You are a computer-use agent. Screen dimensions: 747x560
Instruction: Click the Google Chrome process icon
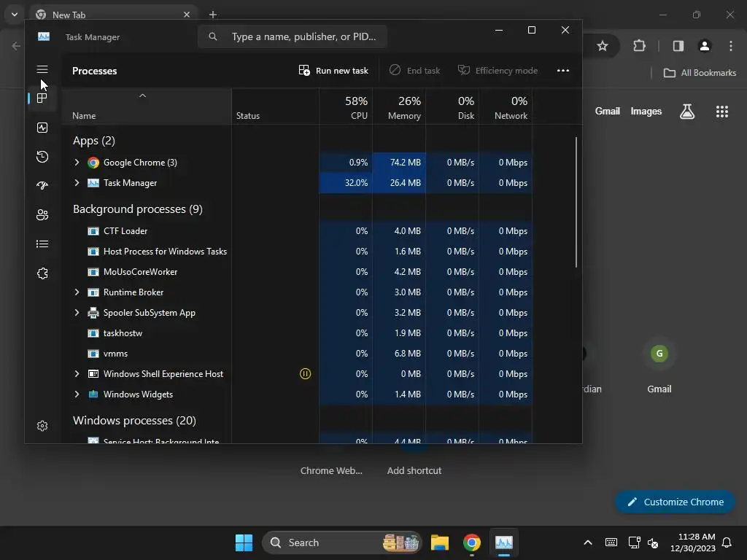pyautogui.click(x=93, y=163)
